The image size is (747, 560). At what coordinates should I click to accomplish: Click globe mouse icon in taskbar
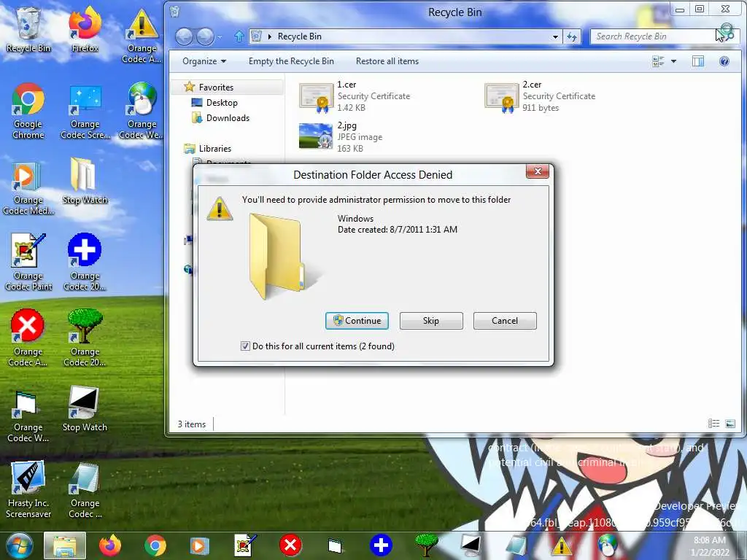click(608, 545)
